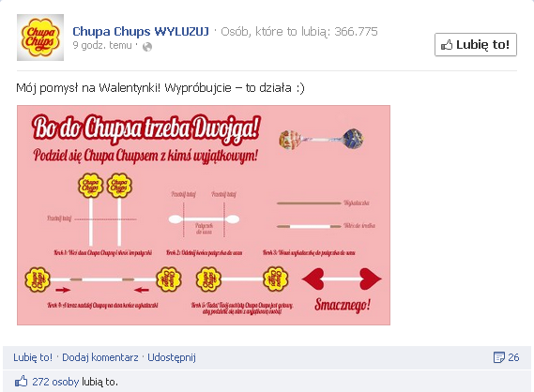Click the globe public visibility icon

(x=147, y=47)
